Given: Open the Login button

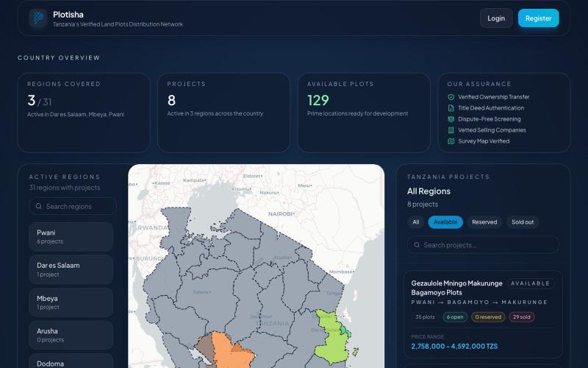Looking at the screenshot, I should click(x=496, y=18).
